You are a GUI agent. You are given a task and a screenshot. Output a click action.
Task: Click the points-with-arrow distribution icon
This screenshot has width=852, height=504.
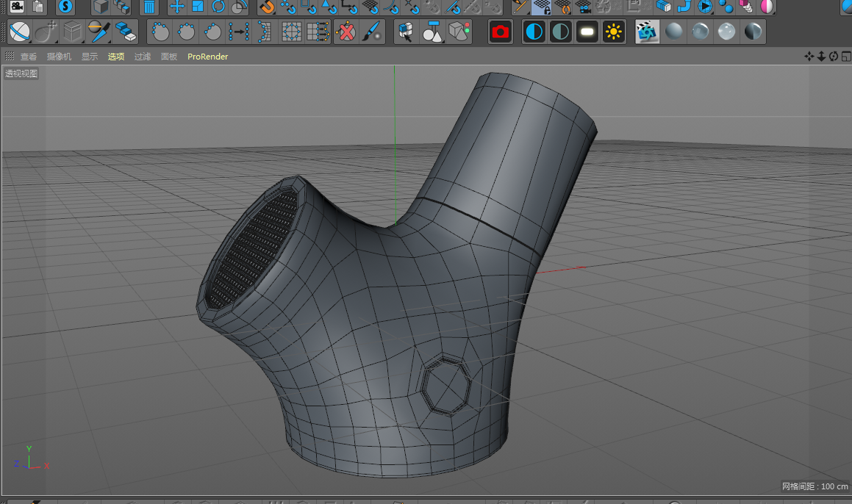coord(238,32)
